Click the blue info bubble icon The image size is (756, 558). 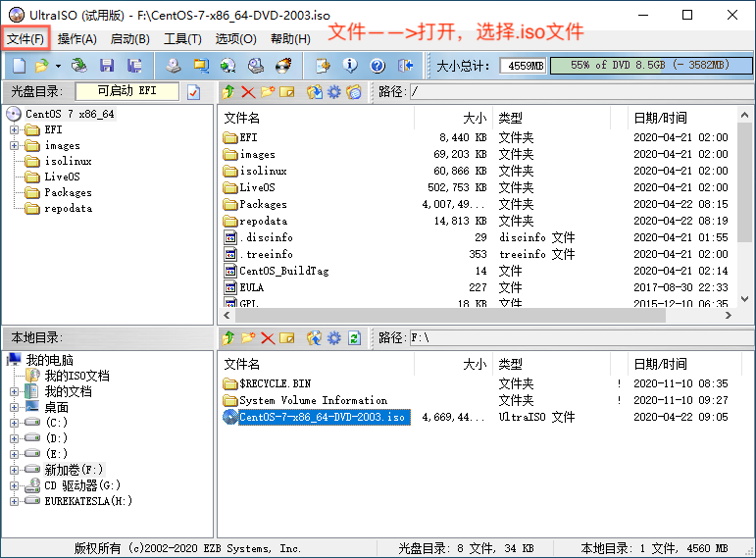pyautogui.click(x=350, y=65)
